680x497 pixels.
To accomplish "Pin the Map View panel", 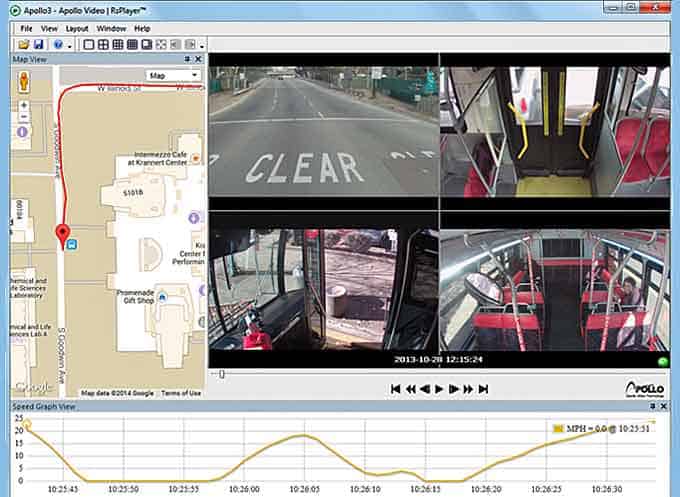I will pyautogui.click(x=187, y=60).
